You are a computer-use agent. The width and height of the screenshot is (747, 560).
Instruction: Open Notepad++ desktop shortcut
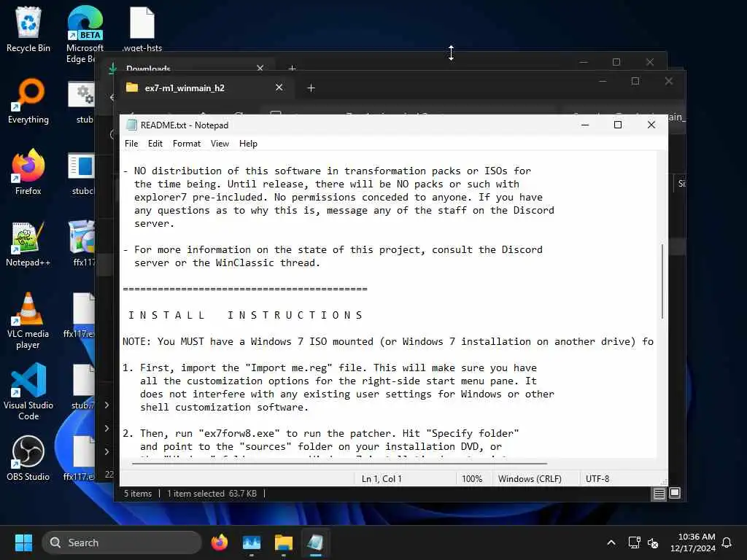28,244
